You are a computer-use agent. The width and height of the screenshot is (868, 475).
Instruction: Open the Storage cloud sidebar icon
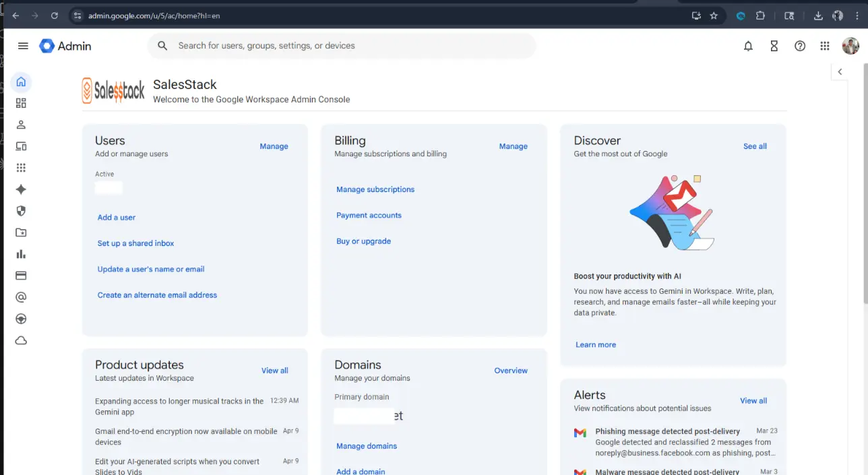(x=21, y=340)
